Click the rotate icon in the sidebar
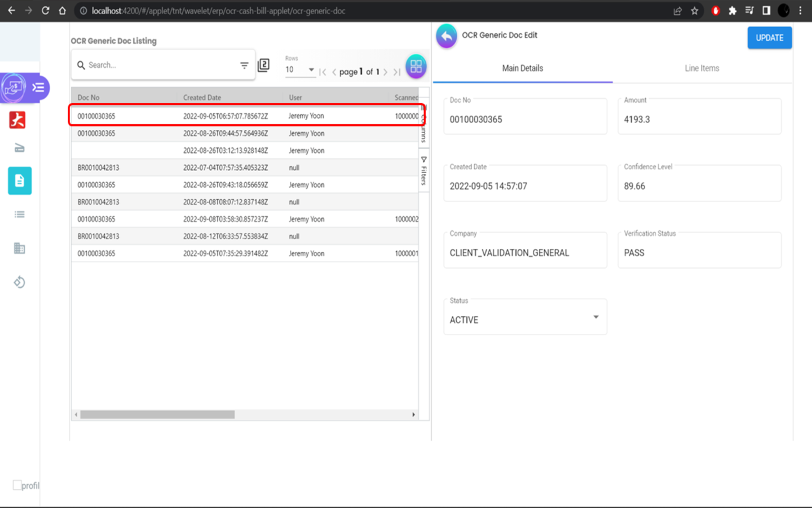 coord(20,282)
